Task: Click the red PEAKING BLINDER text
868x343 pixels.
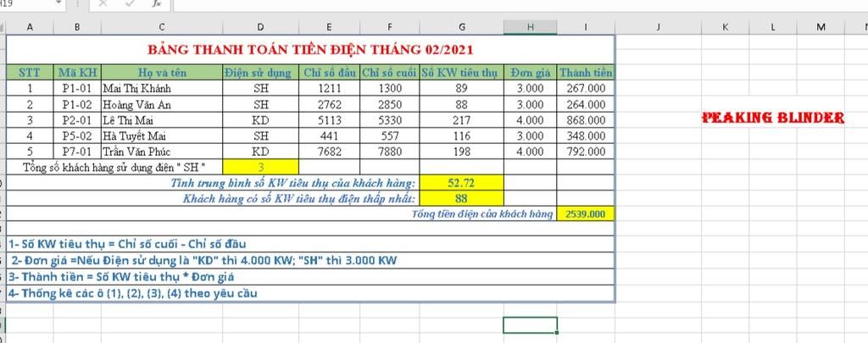Action: click(x=773, y=117)
